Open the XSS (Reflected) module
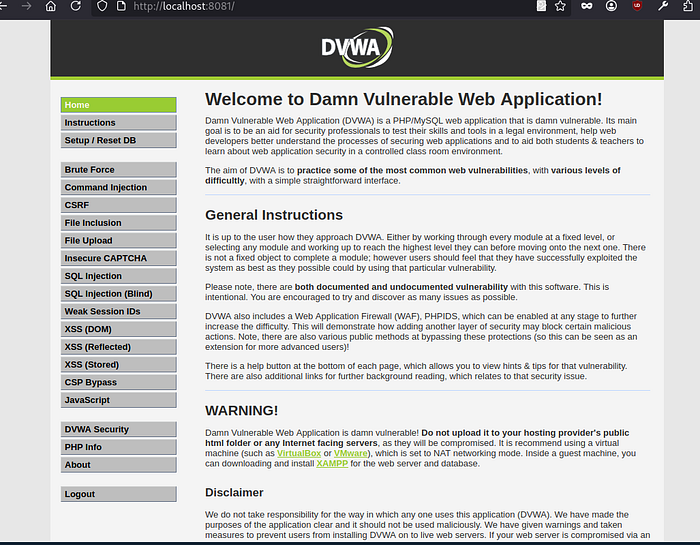Image resolution: width=700 pixels, height=545 pixels. pos(119,347)
